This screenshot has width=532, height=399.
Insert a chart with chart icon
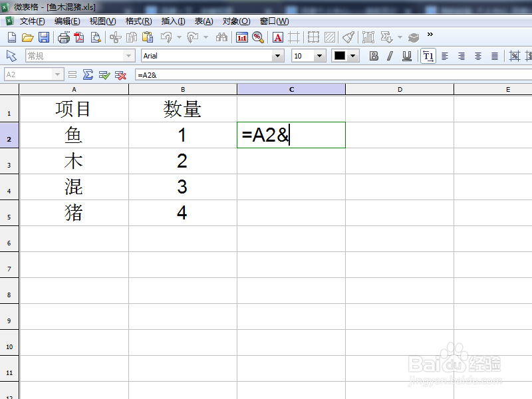pyautogui.click(x=368, y=37)
